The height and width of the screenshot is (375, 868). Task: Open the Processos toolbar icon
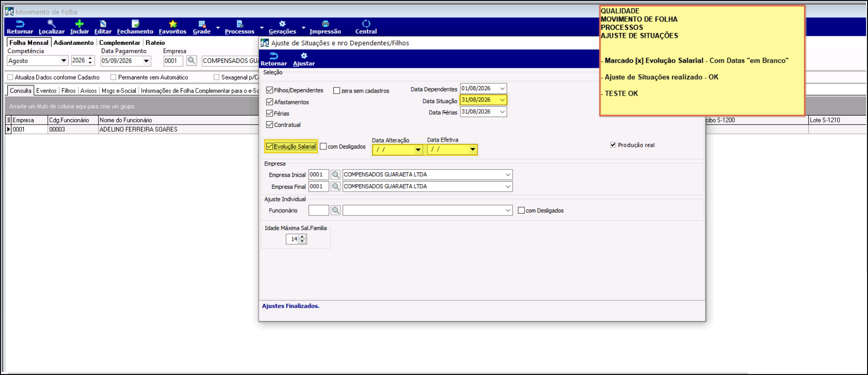point(239,24)
